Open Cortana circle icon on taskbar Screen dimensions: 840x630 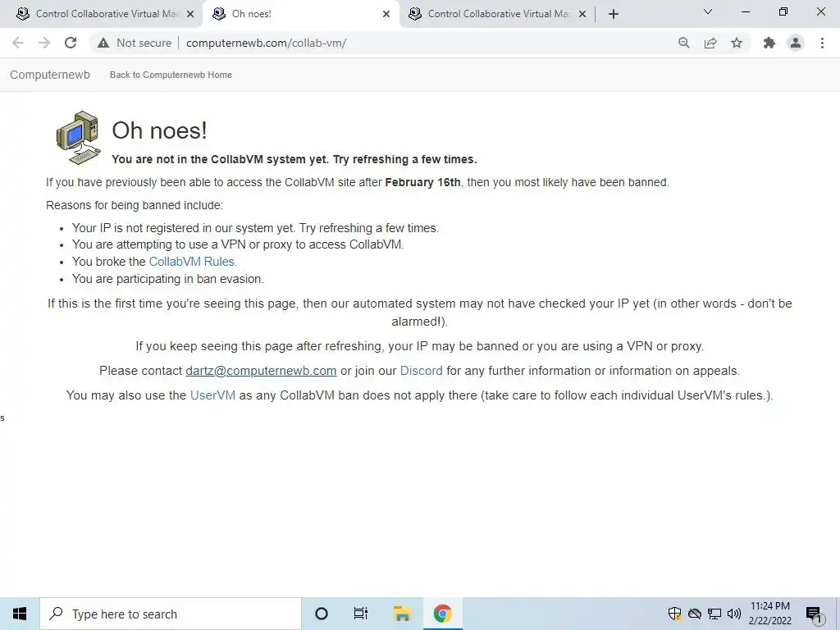[x=322, y=614]
